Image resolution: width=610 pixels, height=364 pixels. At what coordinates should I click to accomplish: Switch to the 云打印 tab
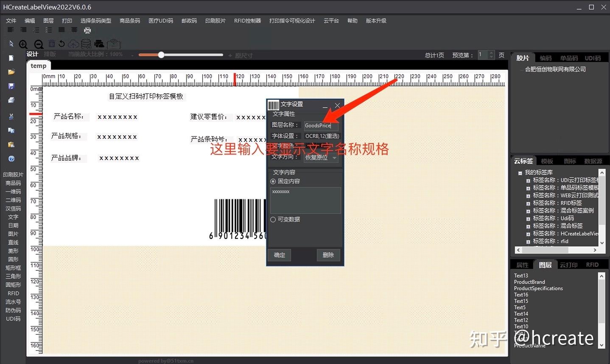(568, 264)
